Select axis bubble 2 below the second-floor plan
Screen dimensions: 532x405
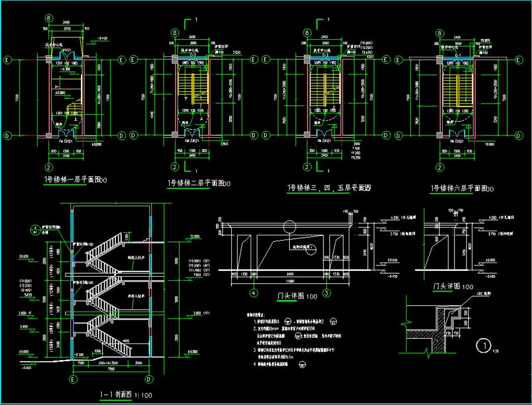175,167
